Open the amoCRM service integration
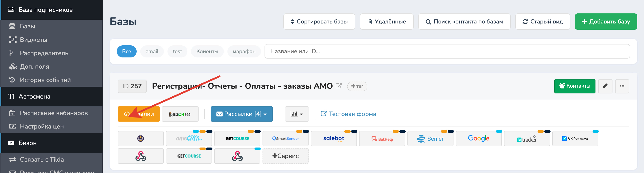The width and height of the screenshot is (644, 173). [189, 139]
